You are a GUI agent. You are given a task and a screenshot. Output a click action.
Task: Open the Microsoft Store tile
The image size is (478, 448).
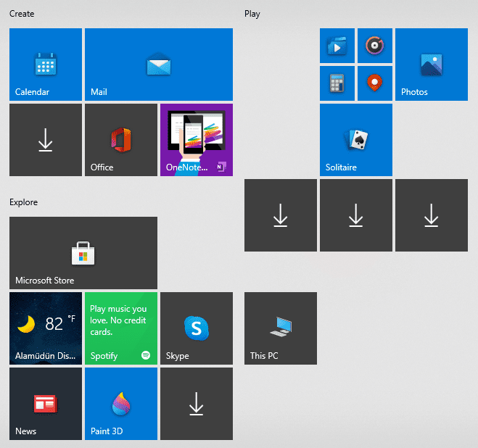[x=83, y=253]
